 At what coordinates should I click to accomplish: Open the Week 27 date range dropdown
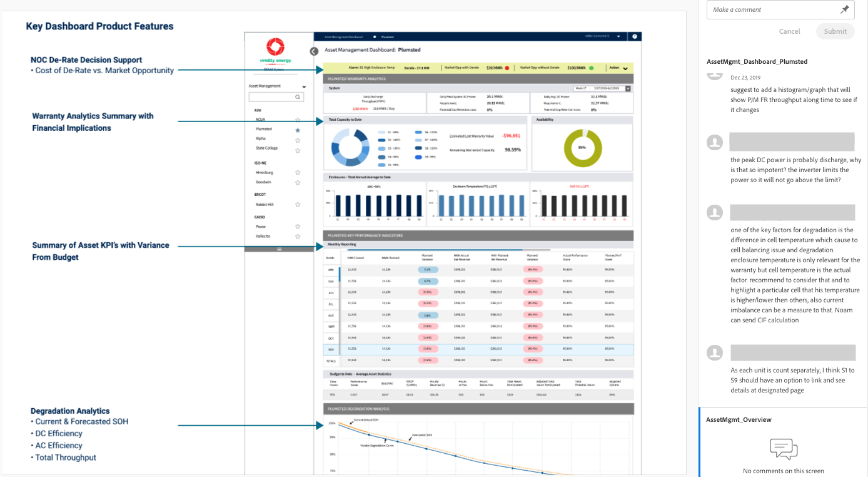click(x=602, y=88)
